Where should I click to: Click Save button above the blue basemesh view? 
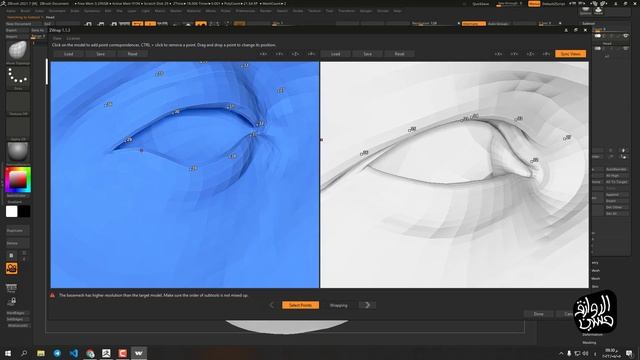click(x=100, y=54)
